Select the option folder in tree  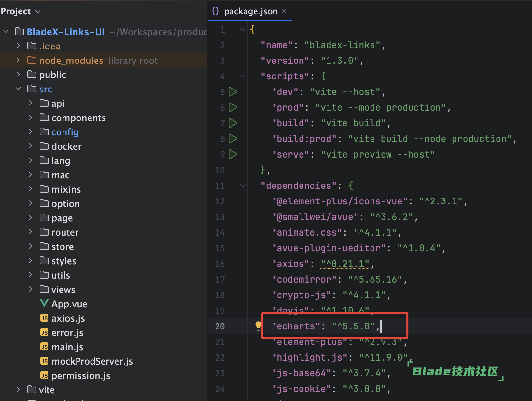point(65,204)
